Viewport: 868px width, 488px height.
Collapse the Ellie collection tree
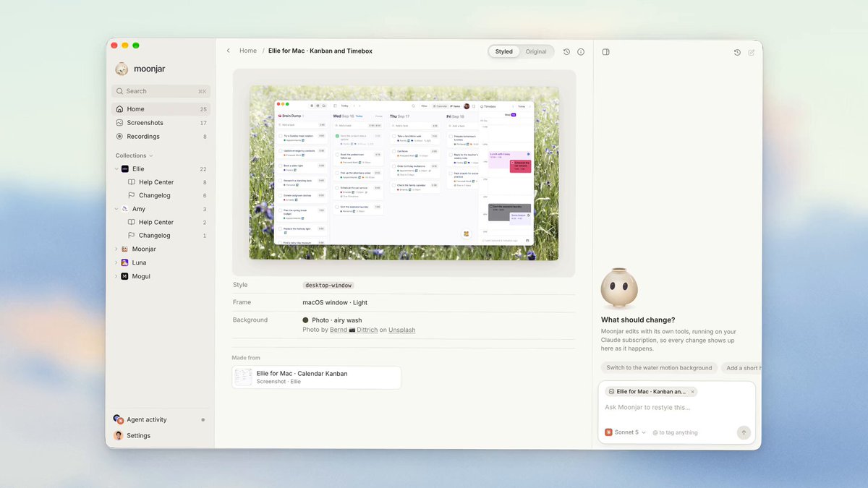(x=117, y=169)
